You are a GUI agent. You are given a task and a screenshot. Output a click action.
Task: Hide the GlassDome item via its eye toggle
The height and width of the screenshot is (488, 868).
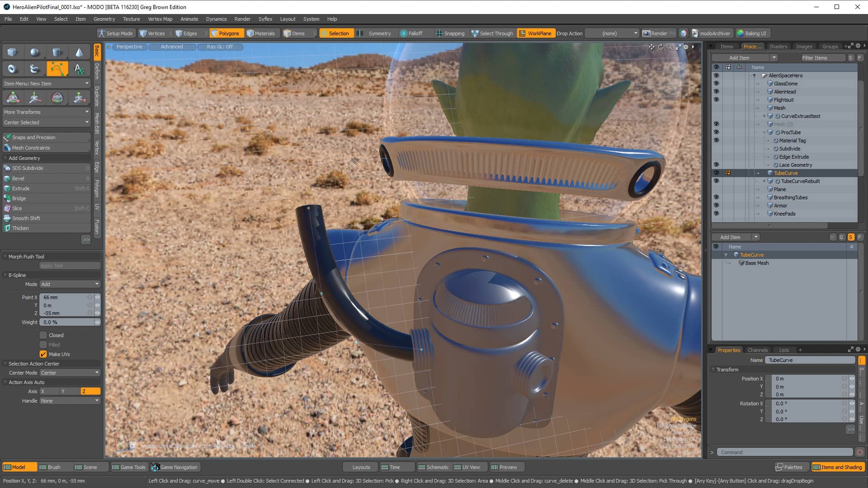point(717,84)
